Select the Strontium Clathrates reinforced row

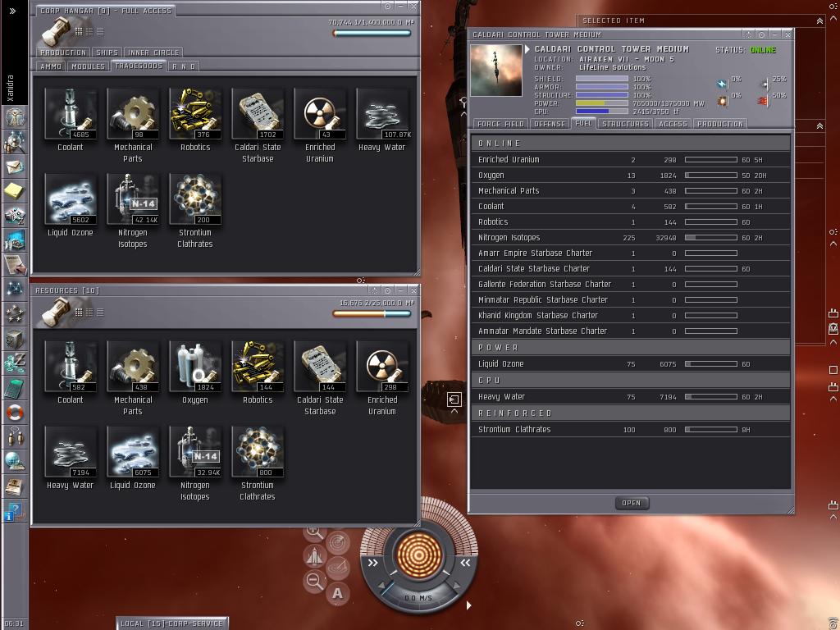coord(630,429)
